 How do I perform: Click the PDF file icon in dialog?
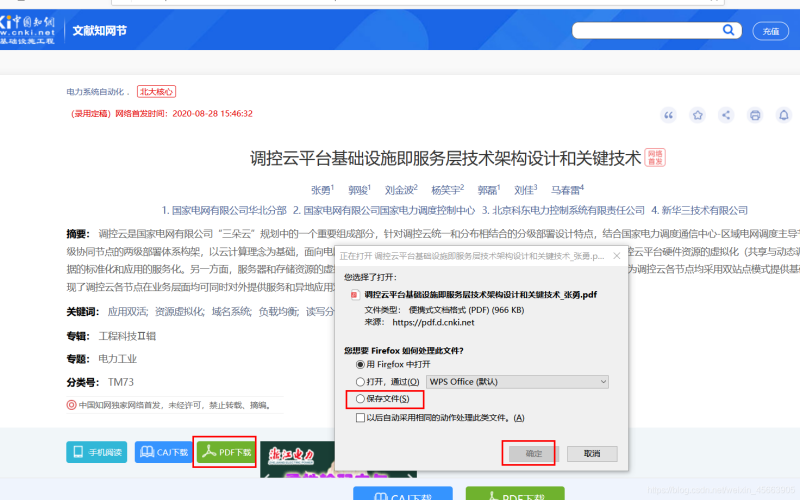click(355, 295)
